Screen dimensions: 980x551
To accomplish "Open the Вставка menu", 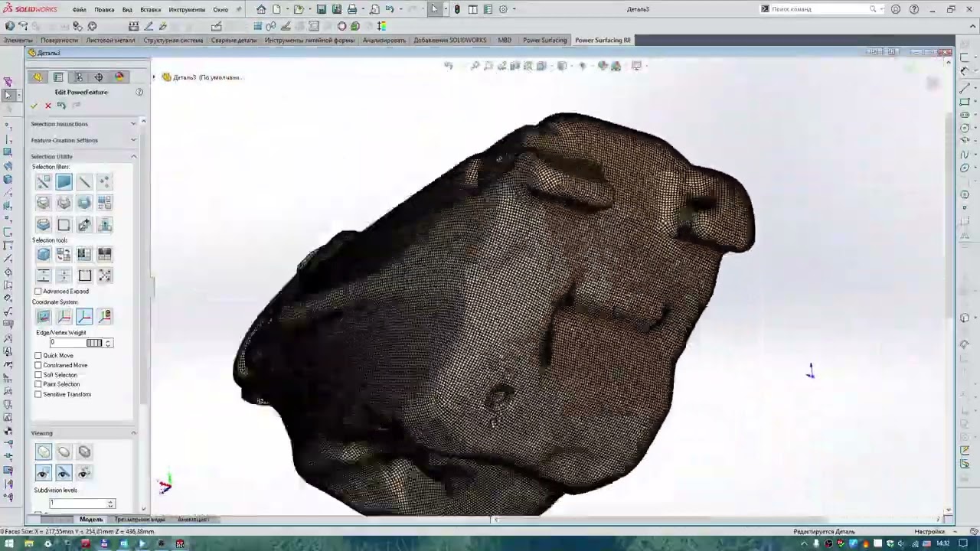I will click(151, 10).
